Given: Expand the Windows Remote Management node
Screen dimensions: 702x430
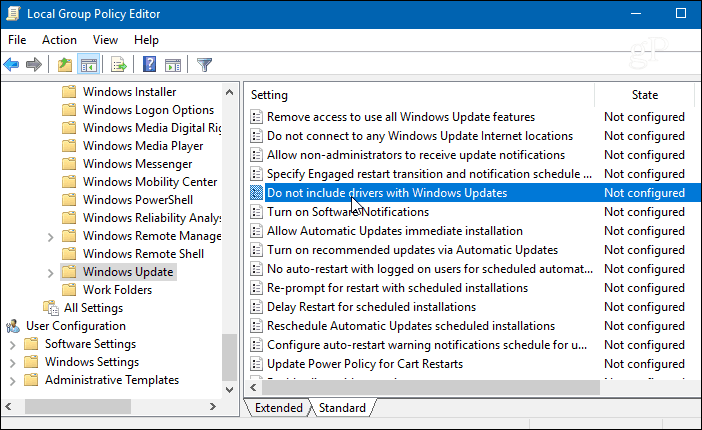Looking at the screenshot, I should pos(50,237).
